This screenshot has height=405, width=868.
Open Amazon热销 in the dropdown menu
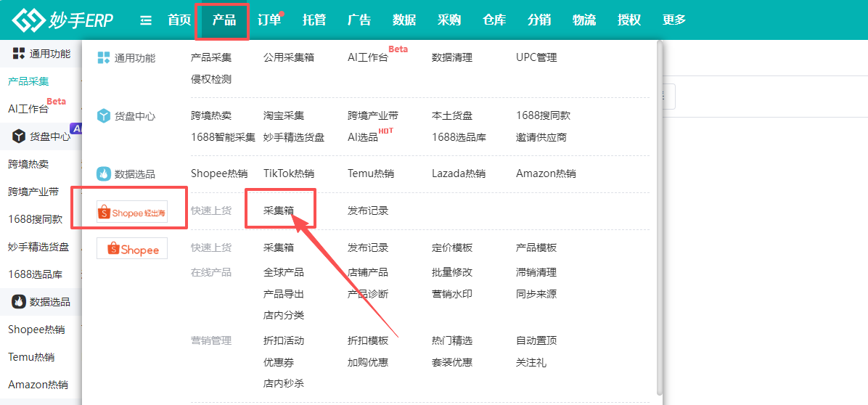click(546, 173)
